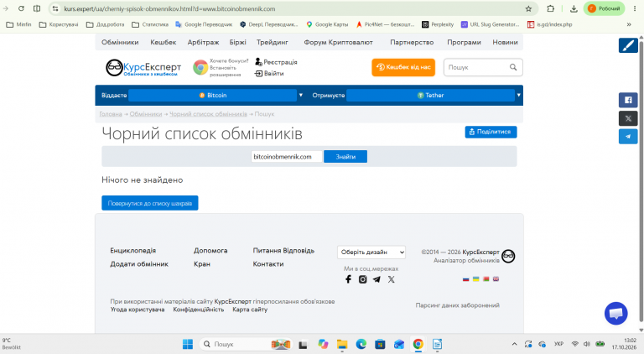Image resolution: width=644 pixels, height=354 pixels.
Task: Click the orange 'Кешбек від нас' button
Action: click(403, 67)
